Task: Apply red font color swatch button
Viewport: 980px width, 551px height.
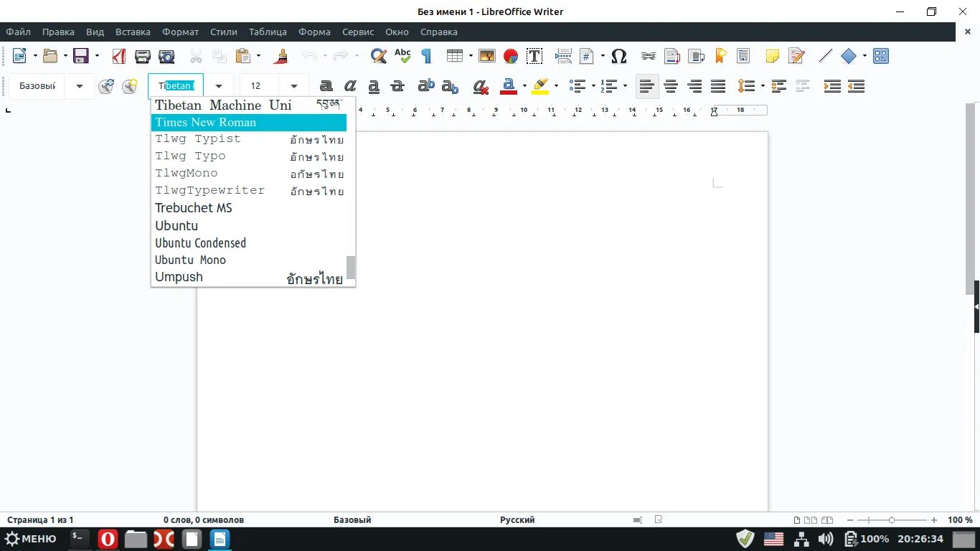Action: 509,87
